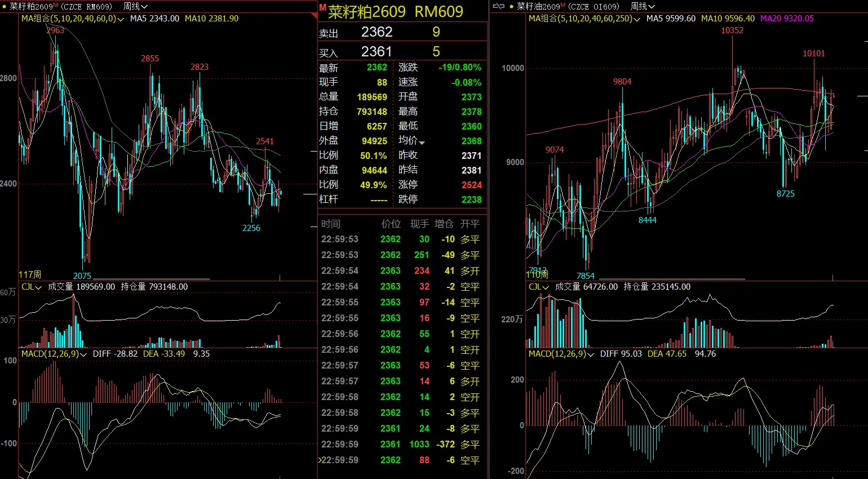Image resolution: width=868 pixels, height=479 pixels.
Task: Expand MA组合(5,10,20,40,60,0) indicator settings
Action: coord(120,19)
